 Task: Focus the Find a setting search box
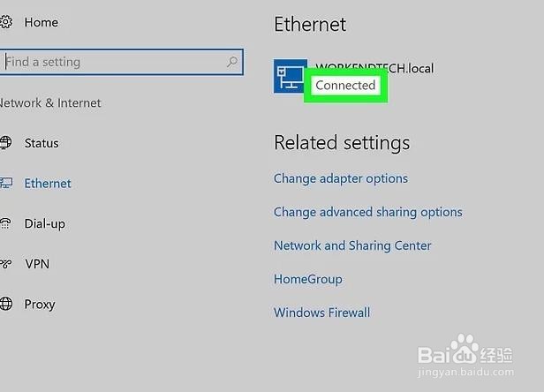point(122,62)
